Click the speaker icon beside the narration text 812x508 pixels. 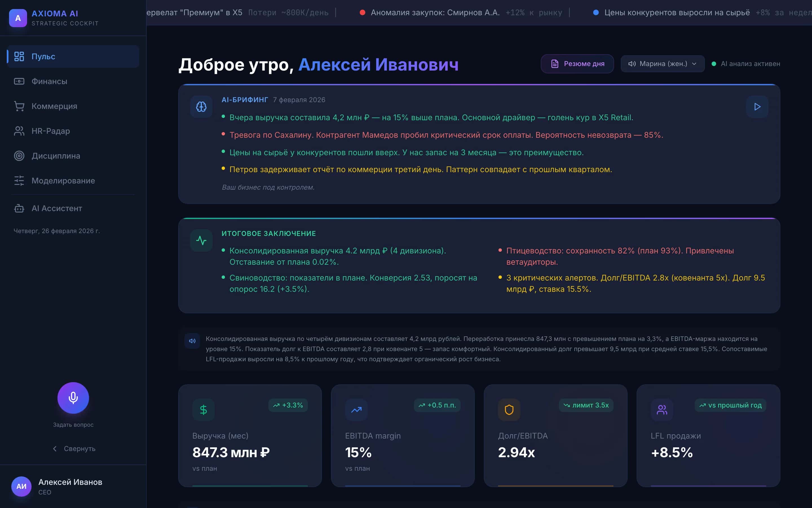192,341
